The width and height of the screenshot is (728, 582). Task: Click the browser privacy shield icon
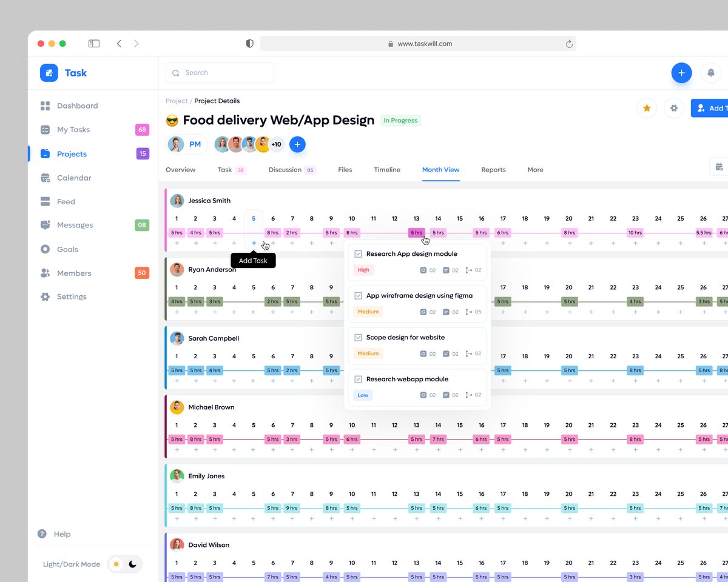[249, 44]
